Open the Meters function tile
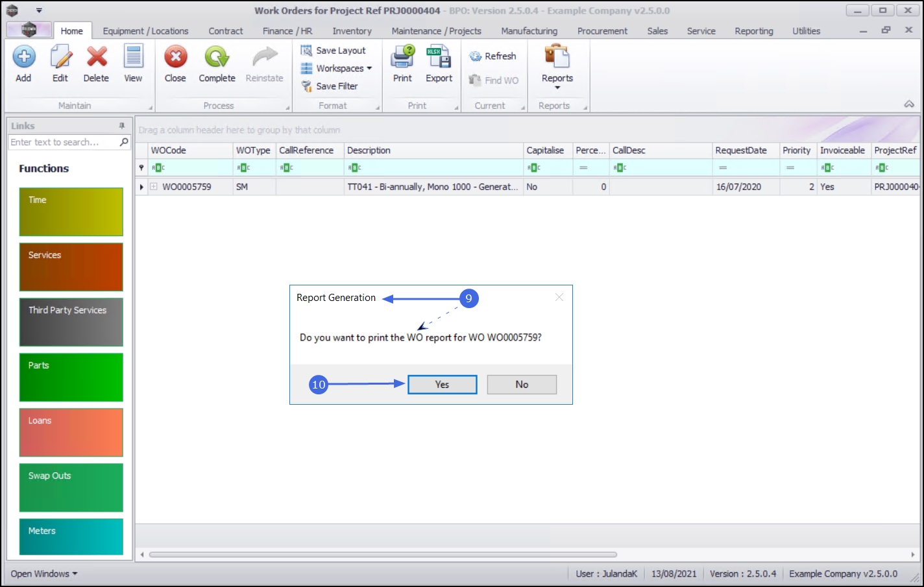This screenshot has width=924, height=587. coord(71,537)
